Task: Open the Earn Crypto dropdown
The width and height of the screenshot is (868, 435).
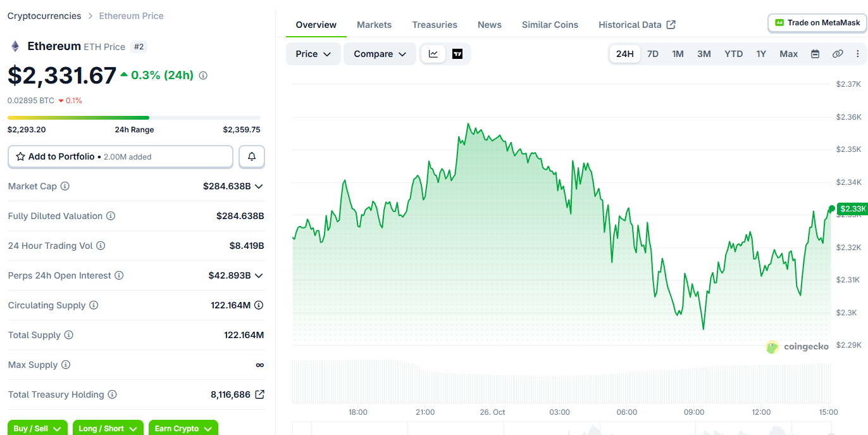Action: 183,428
